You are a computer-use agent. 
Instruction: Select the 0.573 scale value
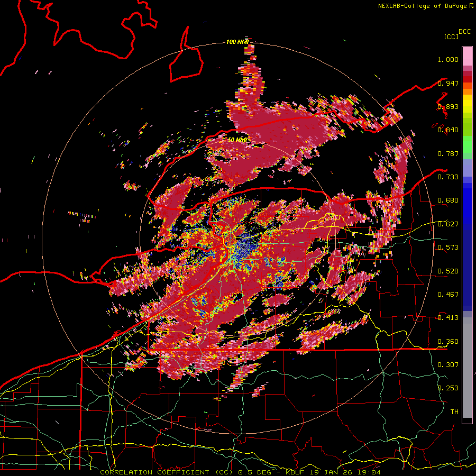point(448,248)
